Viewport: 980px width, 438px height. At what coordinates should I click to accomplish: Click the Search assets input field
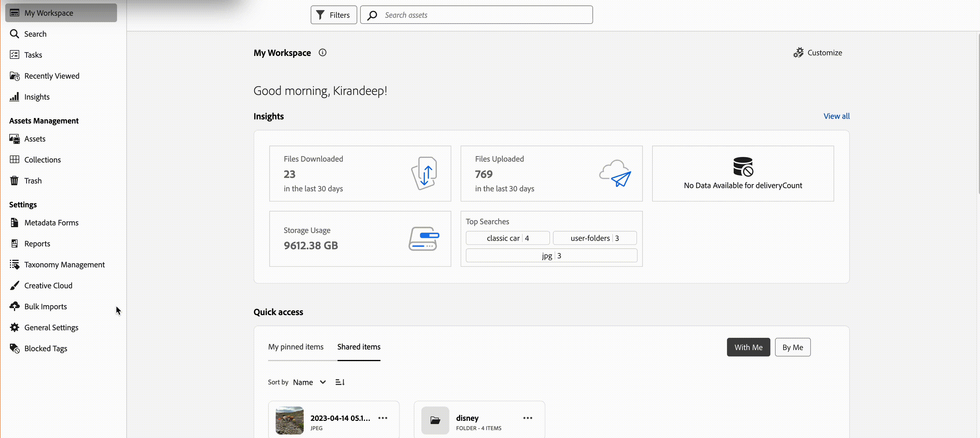(476, 14)
